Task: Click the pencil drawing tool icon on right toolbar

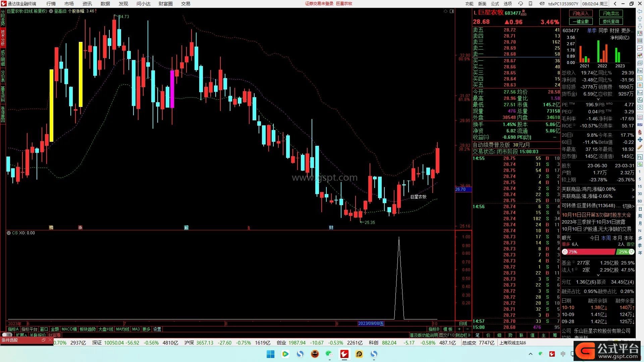Action: point(640,147)
